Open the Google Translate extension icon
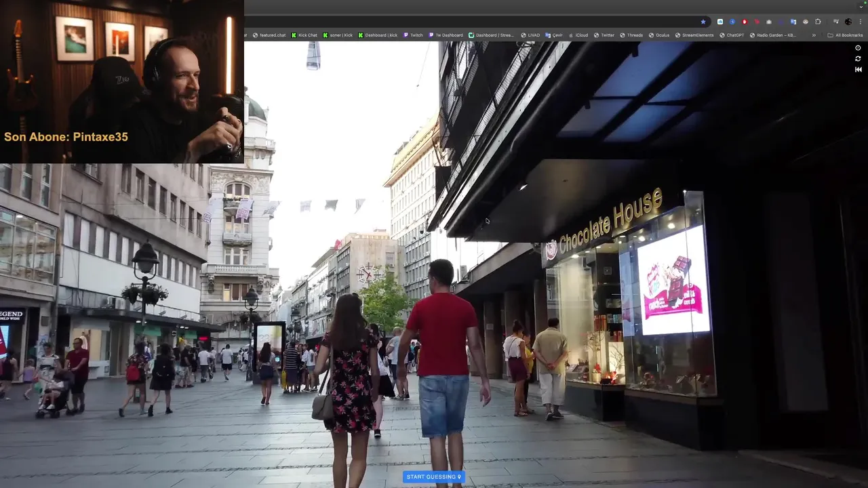The width and height of the screenshot is (868, 488). pos(793,22)
